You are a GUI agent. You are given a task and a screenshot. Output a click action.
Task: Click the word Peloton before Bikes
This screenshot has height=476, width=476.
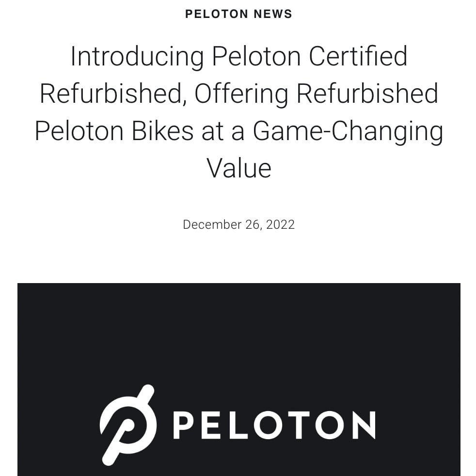click(x=79, y=131)
